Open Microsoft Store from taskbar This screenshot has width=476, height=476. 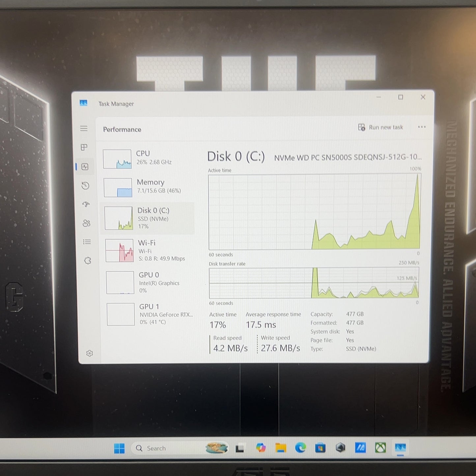(320, 448)
